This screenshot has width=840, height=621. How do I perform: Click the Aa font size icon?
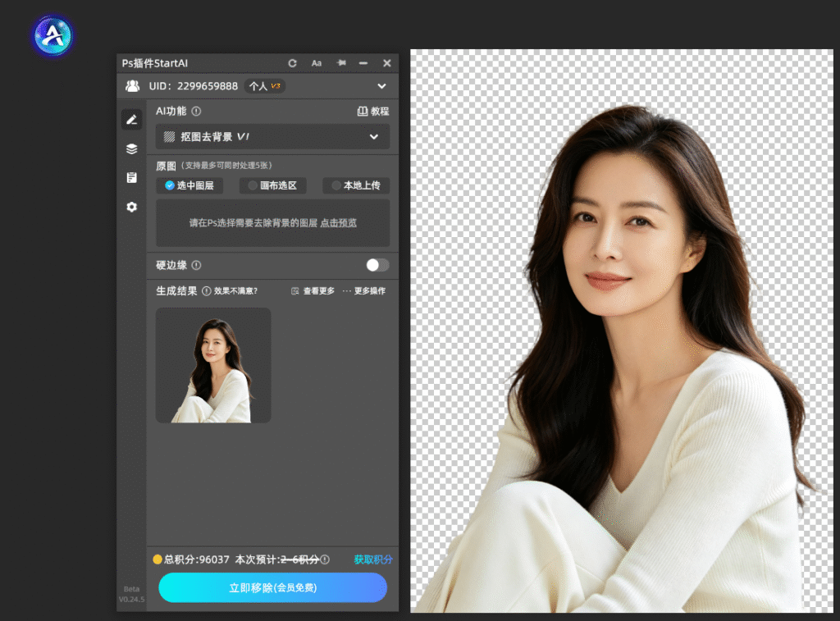pos(317,63)
